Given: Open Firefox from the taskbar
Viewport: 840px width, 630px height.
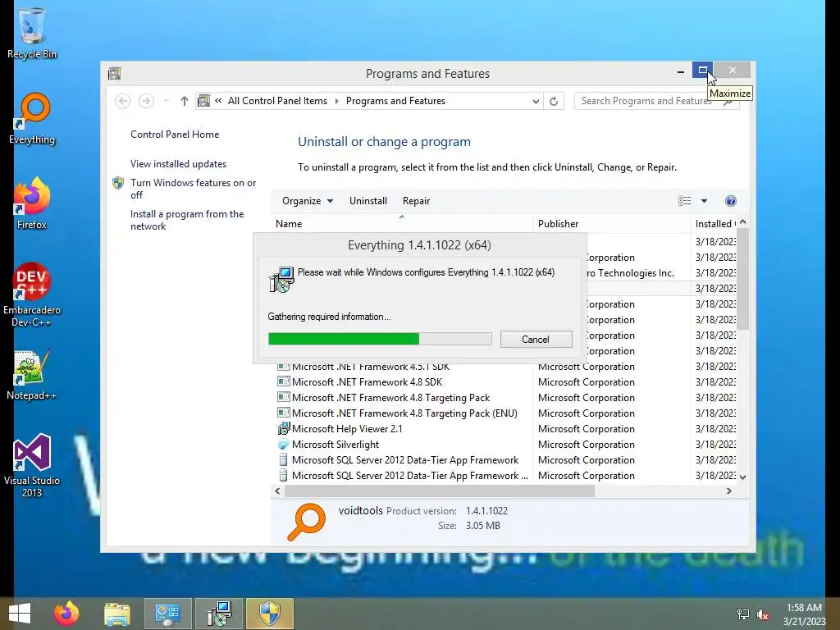Looking at the screenshot, I should [x=66, y=614].
